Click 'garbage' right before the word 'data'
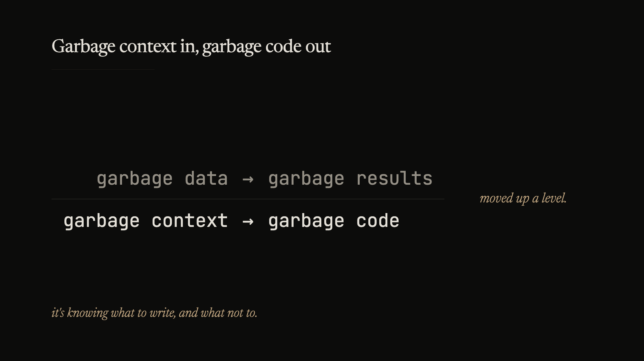Viewport: 644px width, 361px height. [135, 179]
